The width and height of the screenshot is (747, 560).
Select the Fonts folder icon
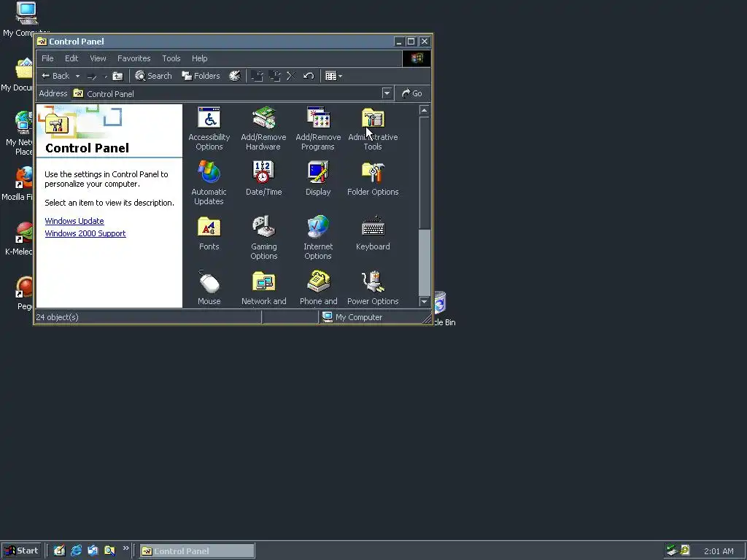[x=209, y=233]
